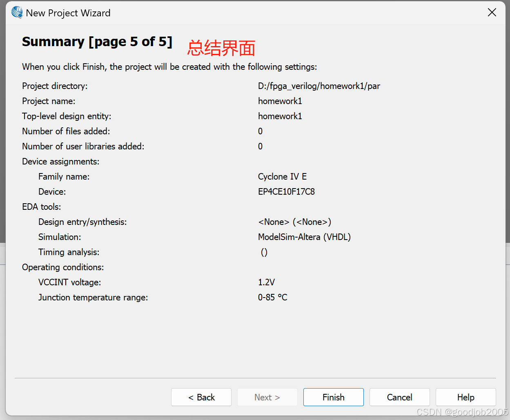Go back with the Back button
Screen dimensions: 510x420
click(201, 397)
